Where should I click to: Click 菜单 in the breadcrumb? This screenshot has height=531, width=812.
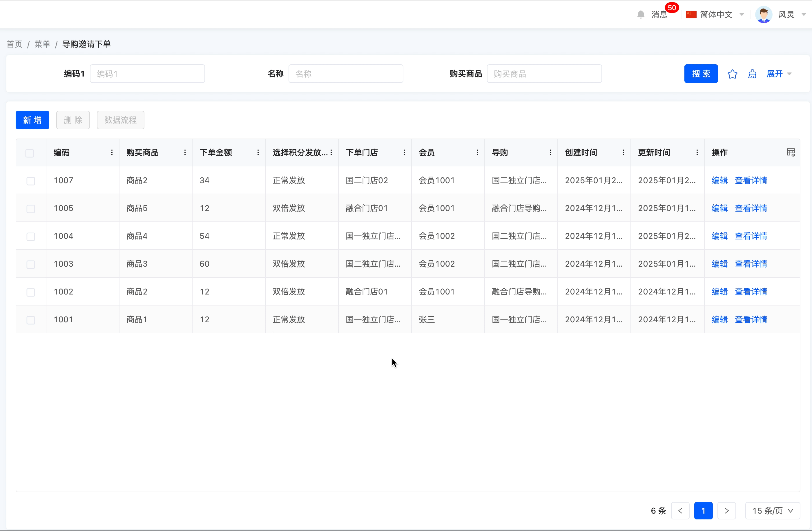[x=42, y=44]
